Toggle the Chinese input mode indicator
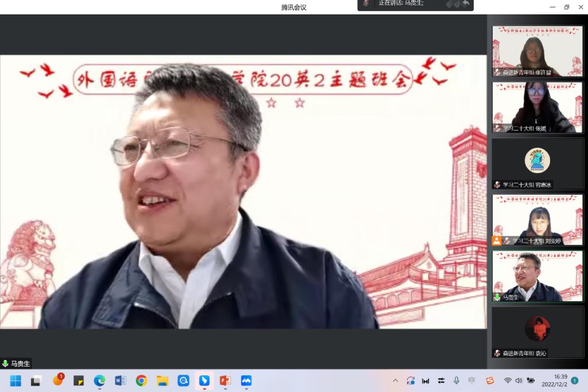The image size is (588, 392). pos(472,381)
